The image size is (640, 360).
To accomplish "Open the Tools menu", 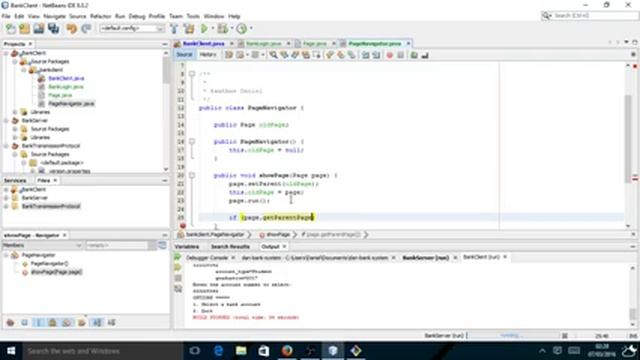I will pos(193,16).
